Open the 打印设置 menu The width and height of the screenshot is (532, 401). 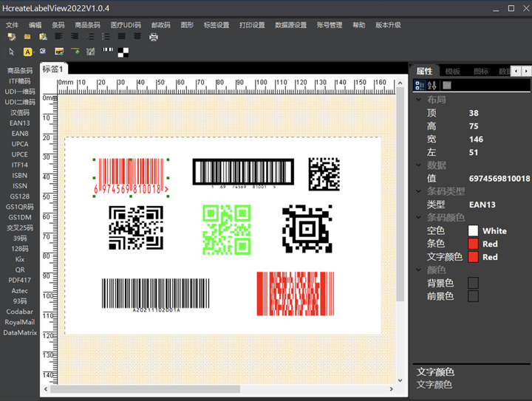pyautogui.click(x=252, y=25)
